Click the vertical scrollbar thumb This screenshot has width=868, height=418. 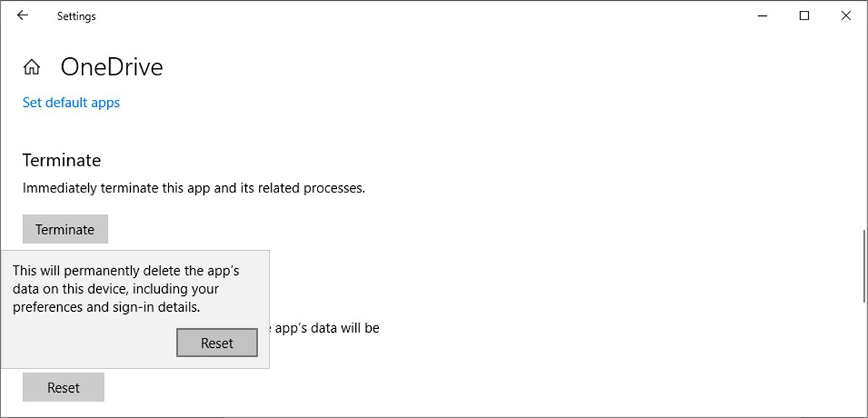point(864,266)
